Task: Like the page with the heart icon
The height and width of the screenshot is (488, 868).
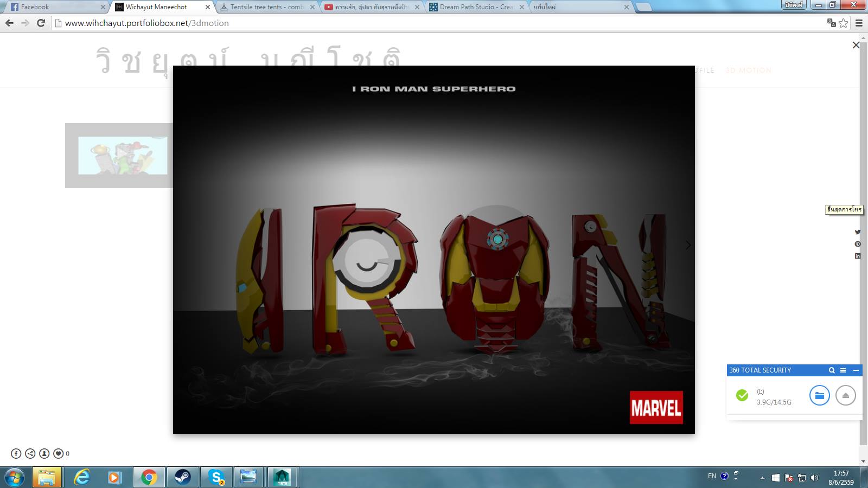Action: coord(59,453)
